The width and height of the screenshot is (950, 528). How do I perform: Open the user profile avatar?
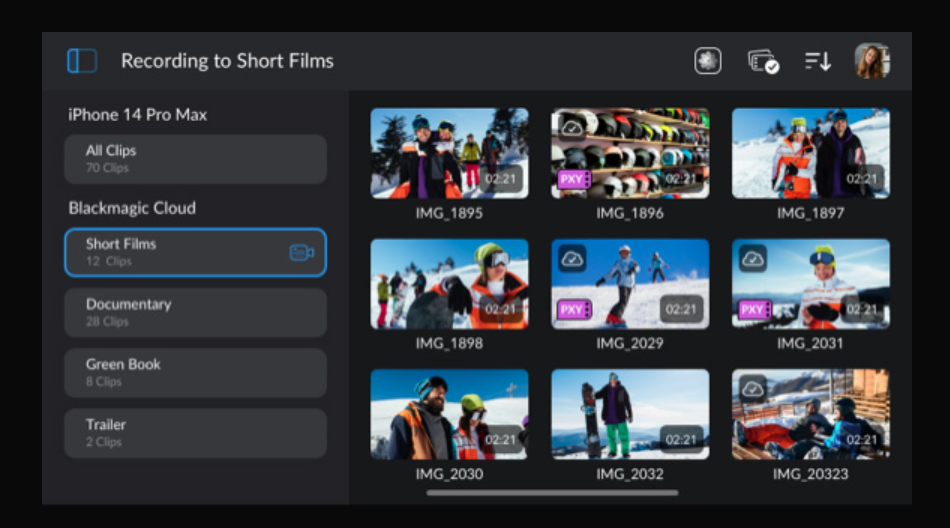[871, 61]
